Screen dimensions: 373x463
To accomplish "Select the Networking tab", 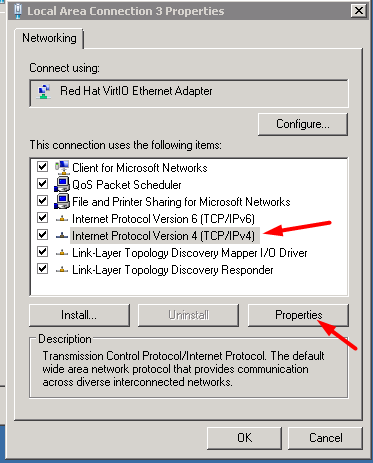I will click(x=49, y=38).
